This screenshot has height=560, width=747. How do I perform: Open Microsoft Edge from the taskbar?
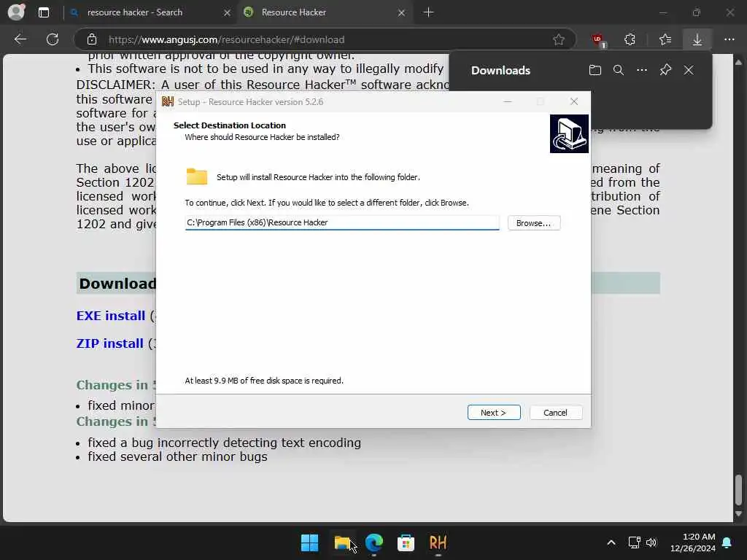(374, 542)
